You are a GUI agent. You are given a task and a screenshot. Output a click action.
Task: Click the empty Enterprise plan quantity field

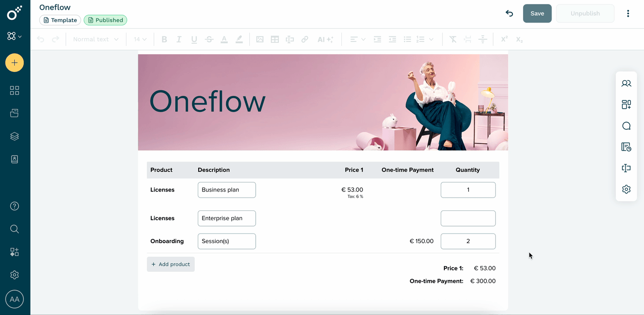(x=468, y=218)
